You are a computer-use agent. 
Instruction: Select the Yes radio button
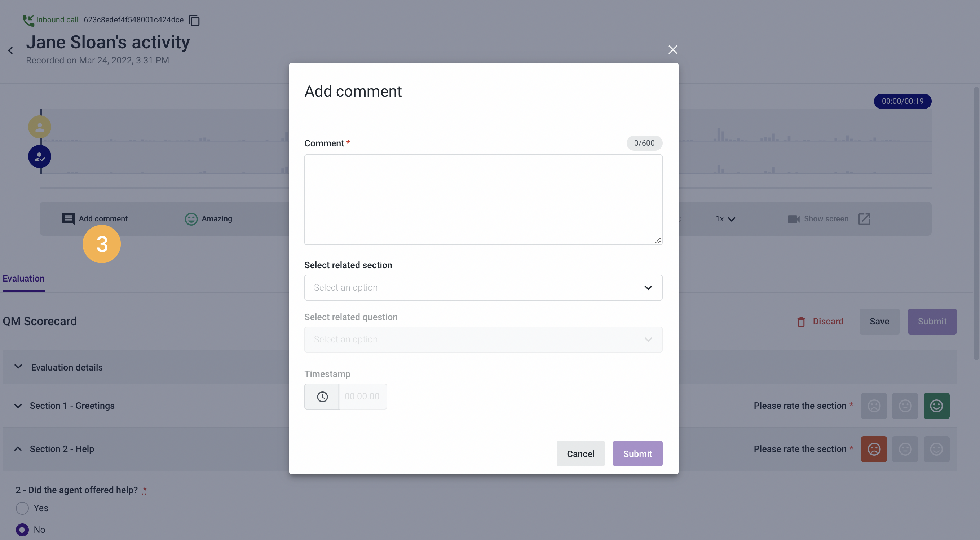coord(22,508)
